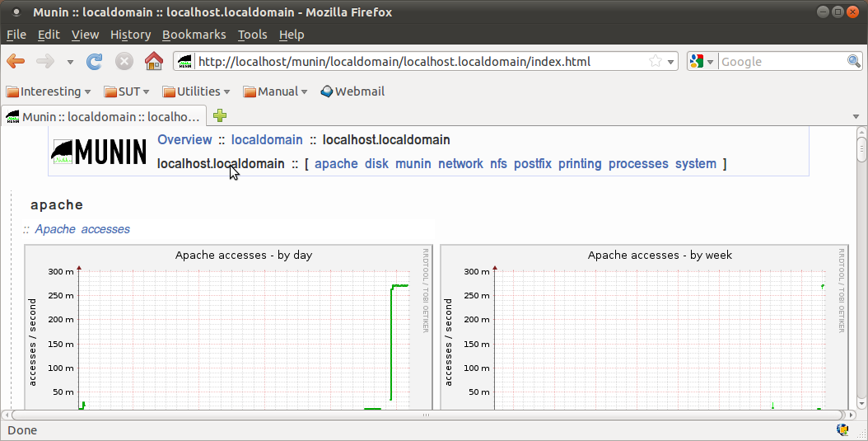
Task: Jump to the network category link
Action: [460, 163]
